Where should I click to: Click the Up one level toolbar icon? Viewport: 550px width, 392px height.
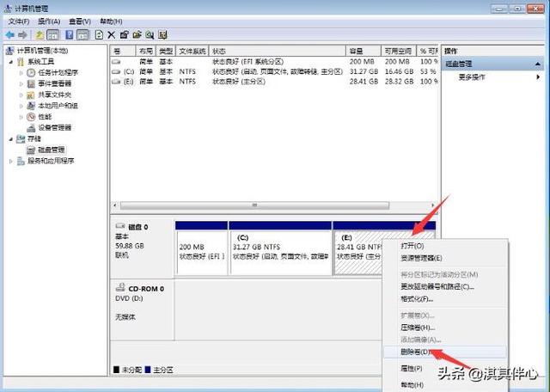click(x=40, y=34)
